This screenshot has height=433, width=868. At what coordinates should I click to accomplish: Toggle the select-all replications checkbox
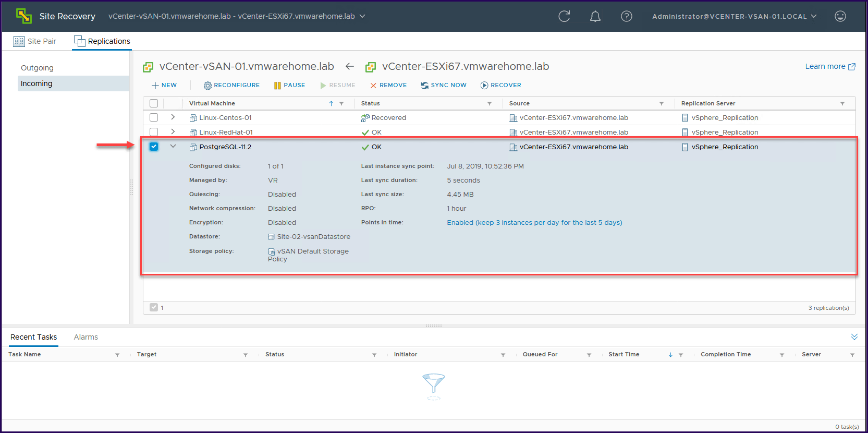click(154, 103)
